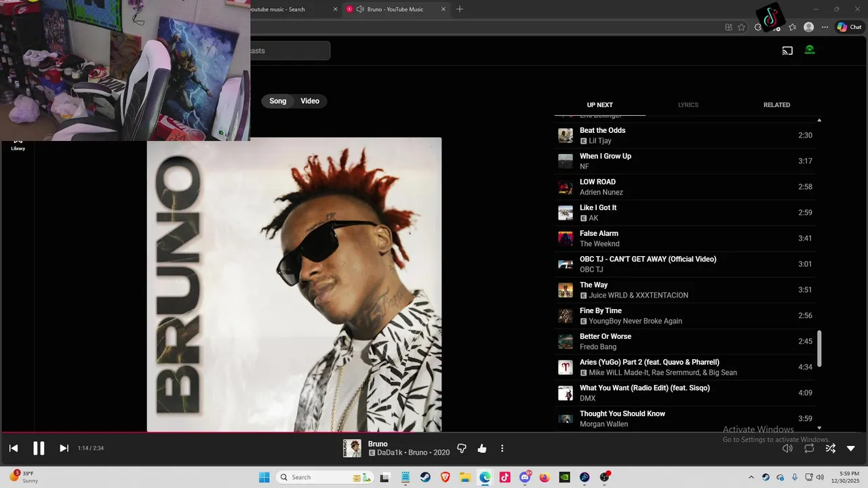This screenshot has width=868, height=488.
Task: Pause the playing song Bruno
Action: point(39,448)
